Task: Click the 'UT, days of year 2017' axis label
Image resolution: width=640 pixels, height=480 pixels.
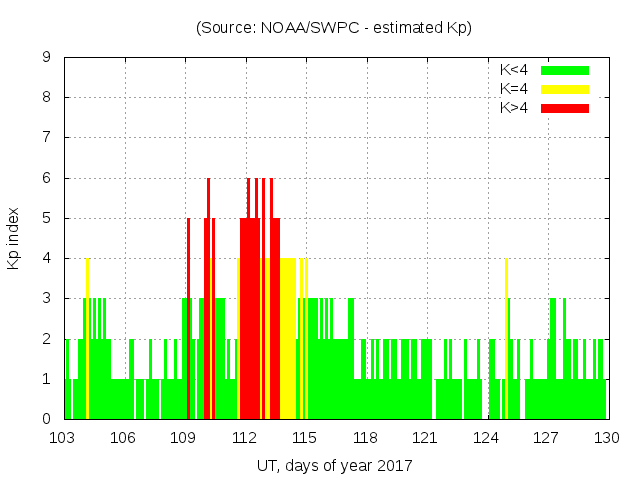Action: [334, 466]
